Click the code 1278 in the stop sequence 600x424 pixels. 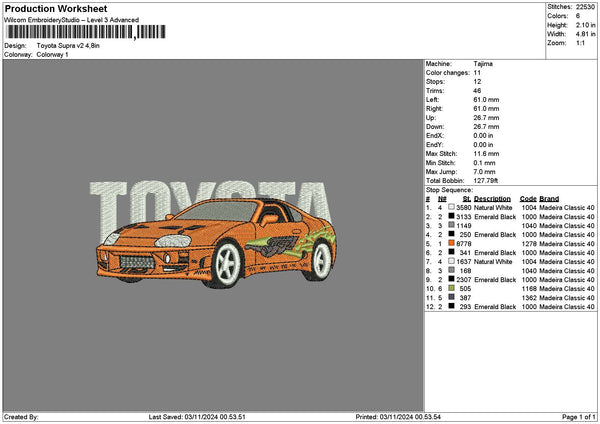(529, 243)
